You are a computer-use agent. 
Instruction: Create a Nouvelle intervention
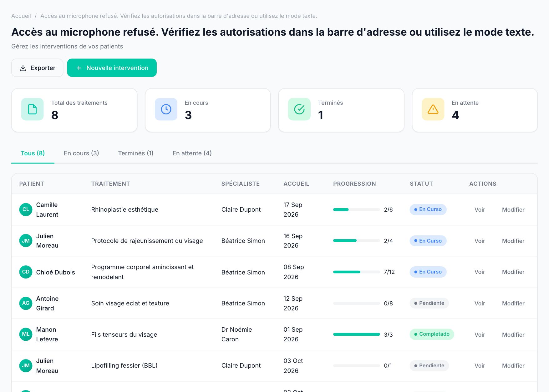[x=112, y=68]
